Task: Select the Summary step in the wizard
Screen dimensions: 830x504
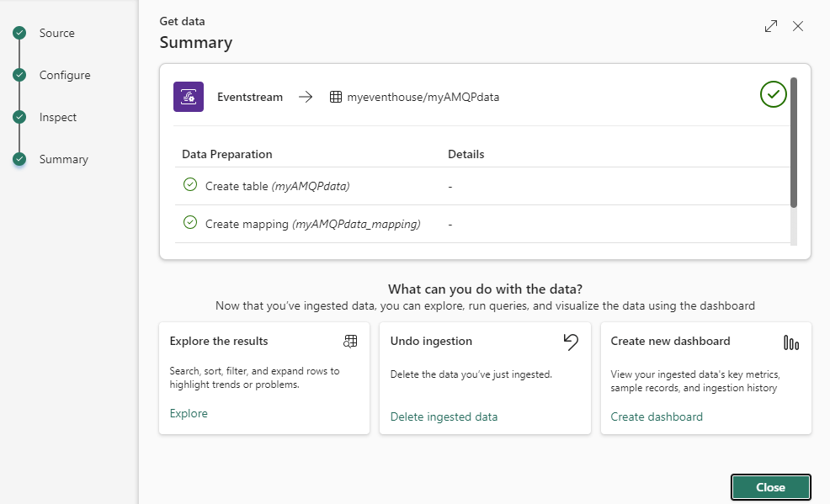Action: coord(63,159)
